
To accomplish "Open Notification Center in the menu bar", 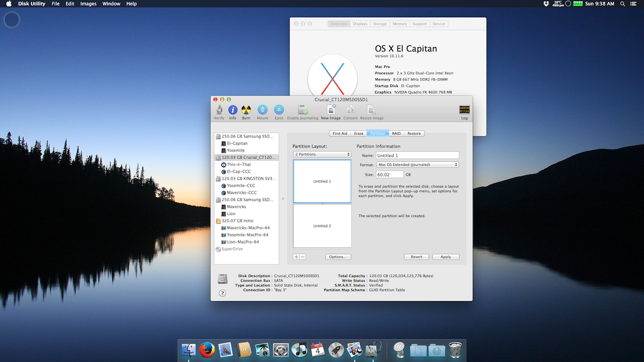I will [633, 4].
